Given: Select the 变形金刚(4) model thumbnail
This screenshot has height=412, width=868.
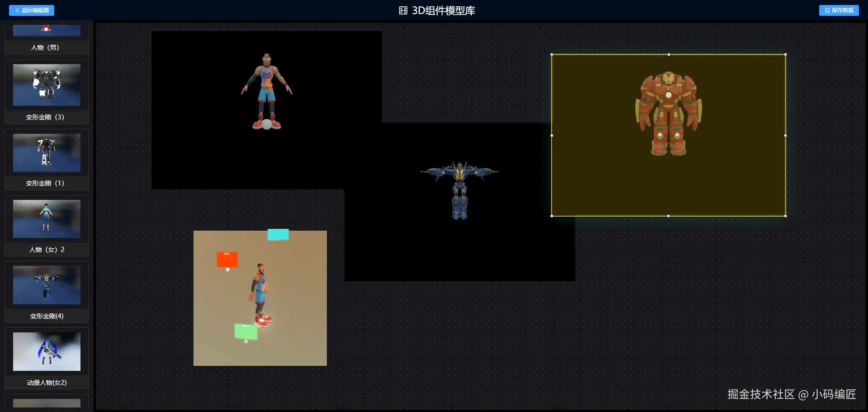Looking at the screenshot, I should coord(47,285).
